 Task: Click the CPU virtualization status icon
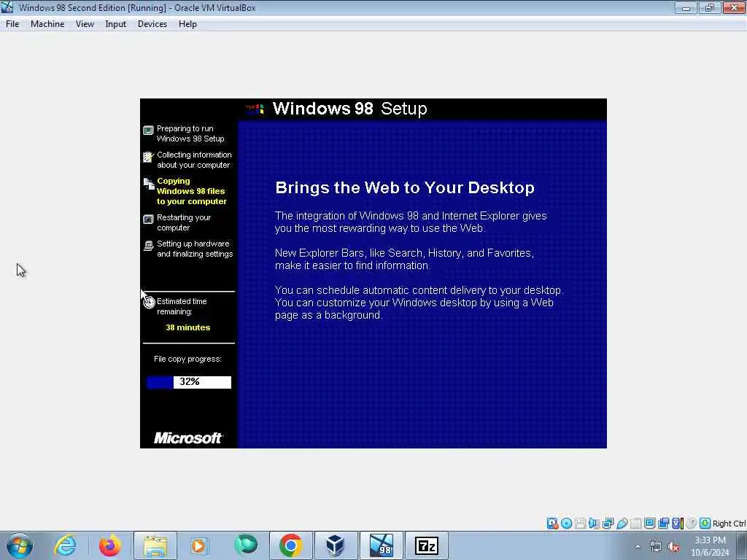[678, 524]
